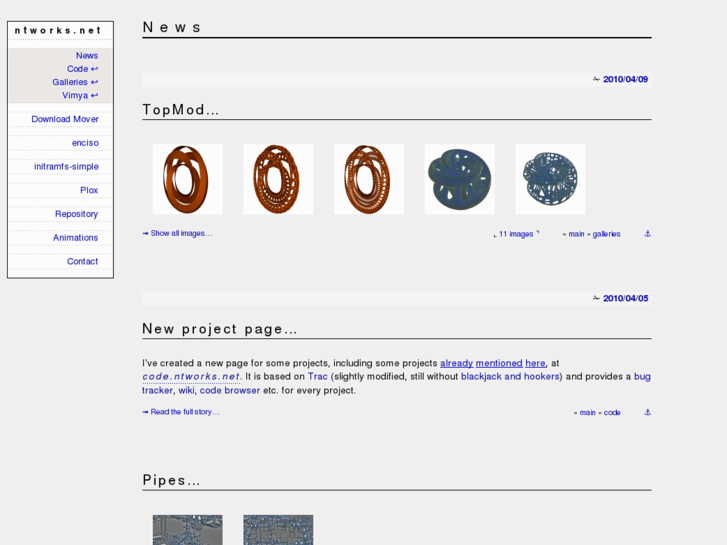Open the Animations link

pyautogui.click(x=76, y=237)
